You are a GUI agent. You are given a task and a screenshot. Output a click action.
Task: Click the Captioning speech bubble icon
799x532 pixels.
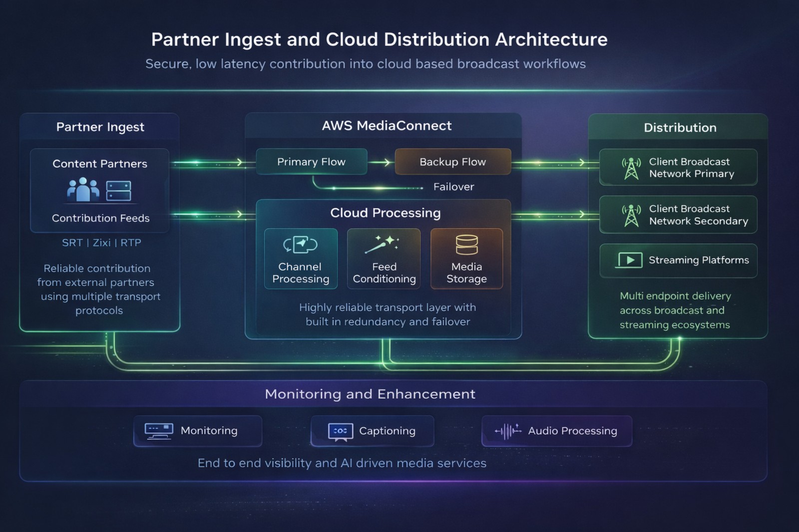341,432
